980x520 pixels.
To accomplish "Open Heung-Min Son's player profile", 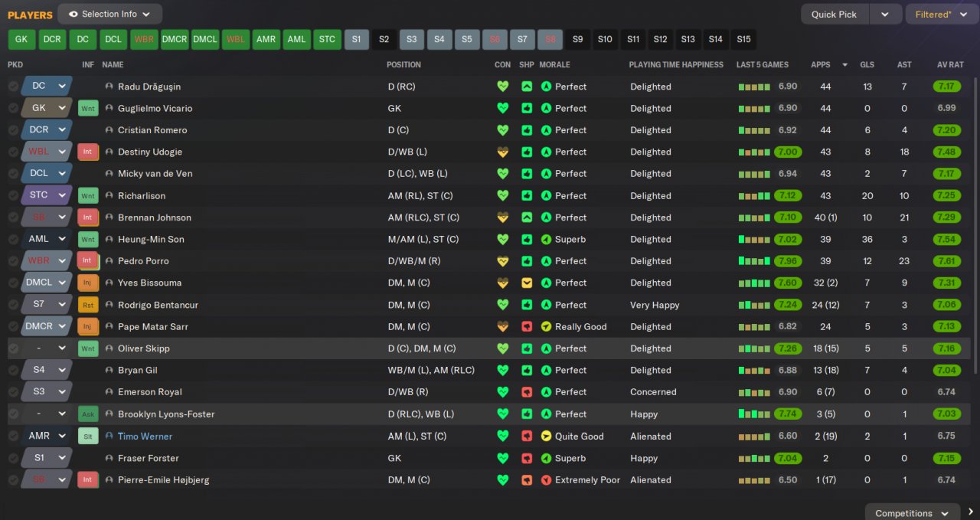I will (x=151, y=240).
